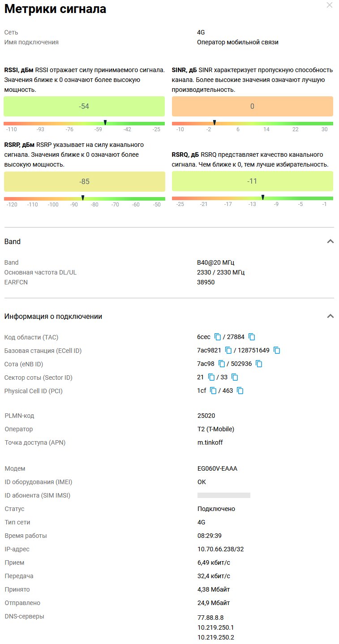Click the RSRP value box showing -85
The width and height of the screenshot is (339, 644).
click(84, 182)
